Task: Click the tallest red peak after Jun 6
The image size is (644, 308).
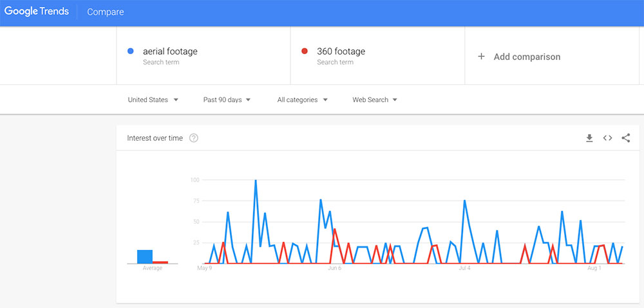Action: pyautogui.click(x=335, y=229)
